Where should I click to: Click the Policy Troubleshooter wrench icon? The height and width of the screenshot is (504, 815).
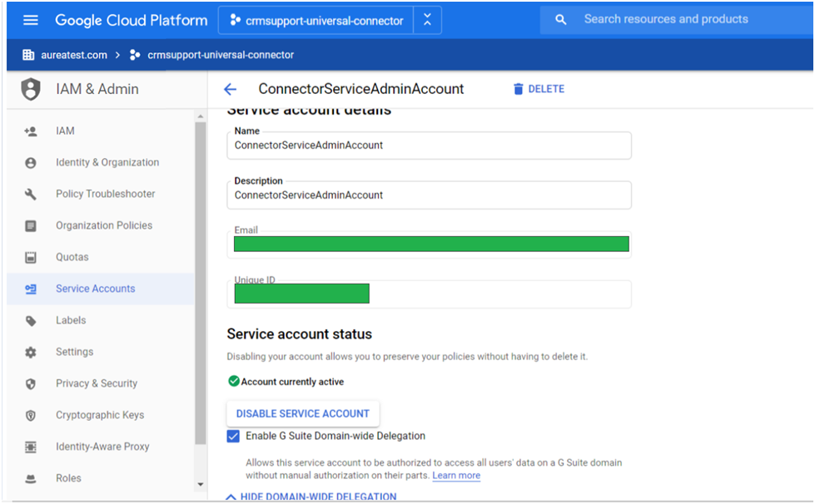pos(31,194)
